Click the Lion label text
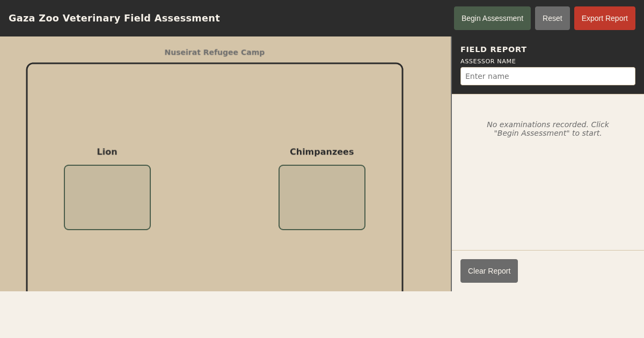 click(107, 152)
